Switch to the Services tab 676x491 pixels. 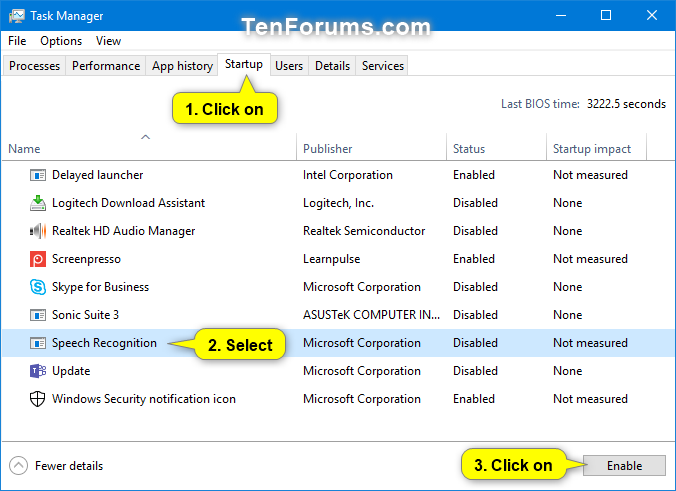click(x=383, y=66)
